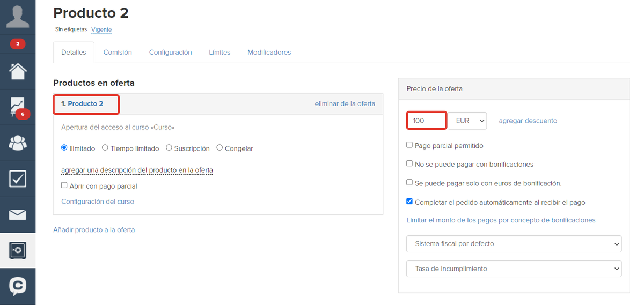644x305 pixels.
Task: Click the red notification badge showing 2
Action: (x=18, y=44)
